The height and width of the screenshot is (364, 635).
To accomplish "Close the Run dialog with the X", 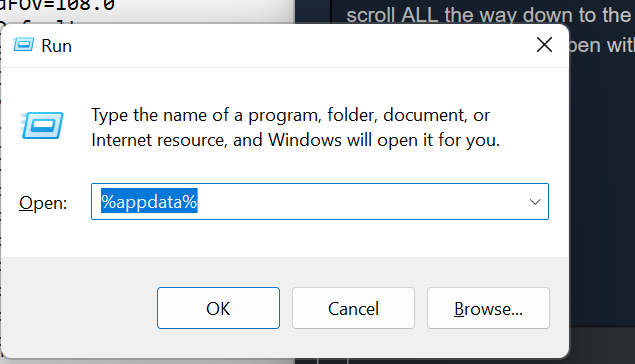I will pos(544,45).
